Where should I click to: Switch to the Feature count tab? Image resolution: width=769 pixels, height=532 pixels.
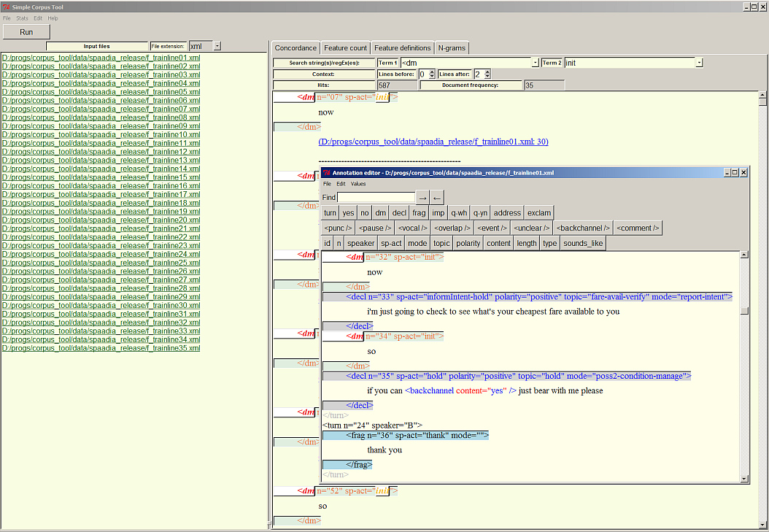click(x=346, y=48)
